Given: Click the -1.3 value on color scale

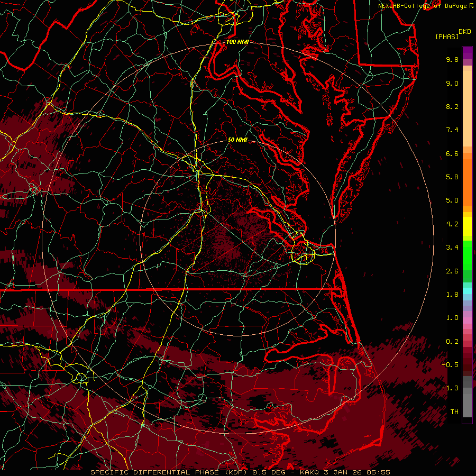Looking at the screenshot, I should coord(450,388).
